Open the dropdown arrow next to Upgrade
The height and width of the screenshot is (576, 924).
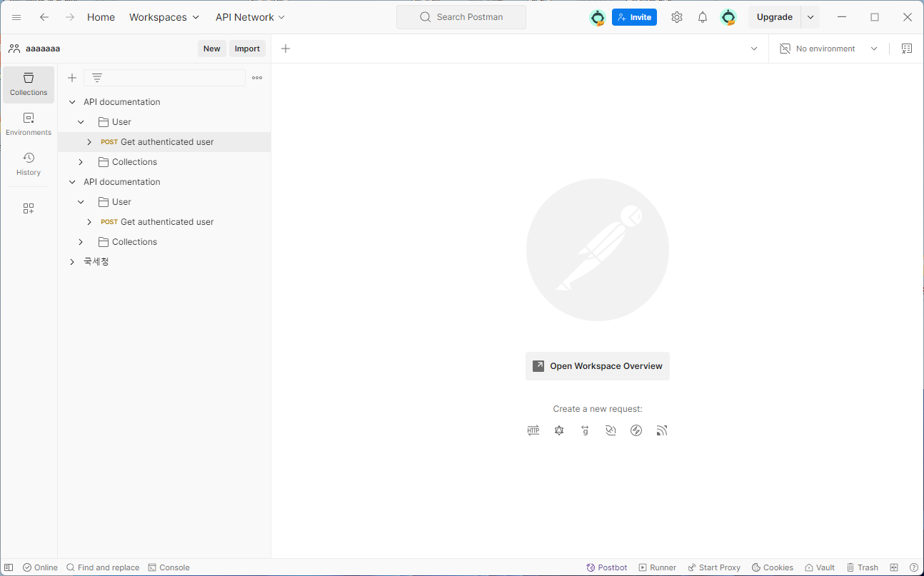click(x=810, y=17)
